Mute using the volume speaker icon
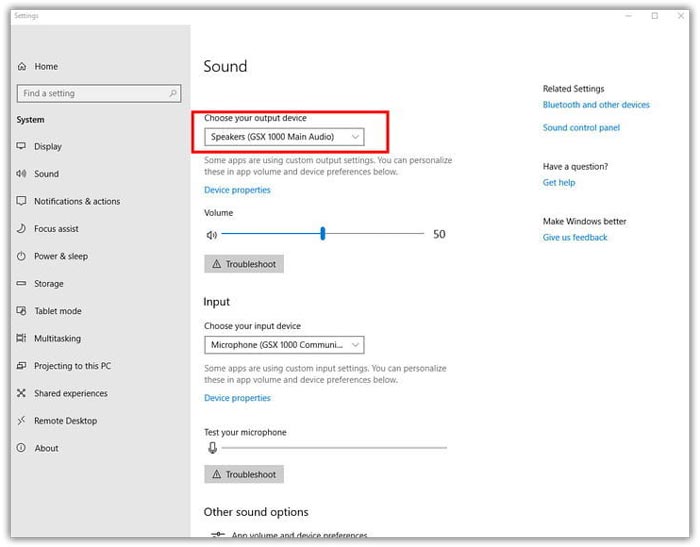Image resolution: width=700 pixels, height=547 pixels. (211, 235)
